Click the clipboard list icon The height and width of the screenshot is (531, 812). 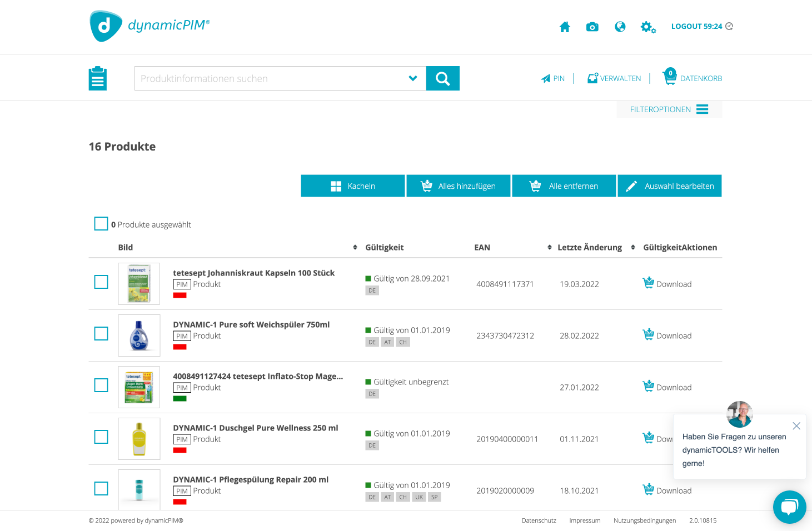click(x=98, y=78)
